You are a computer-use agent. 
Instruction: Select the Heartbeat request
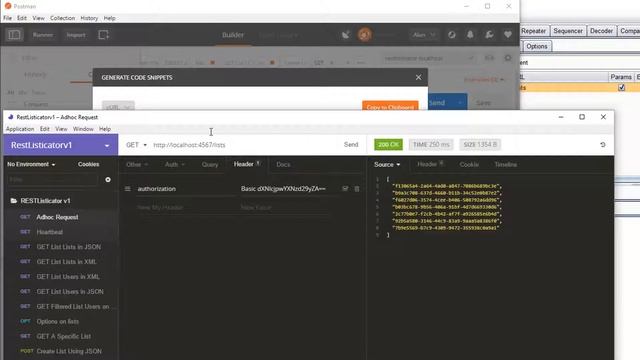(x=61, y=232)
